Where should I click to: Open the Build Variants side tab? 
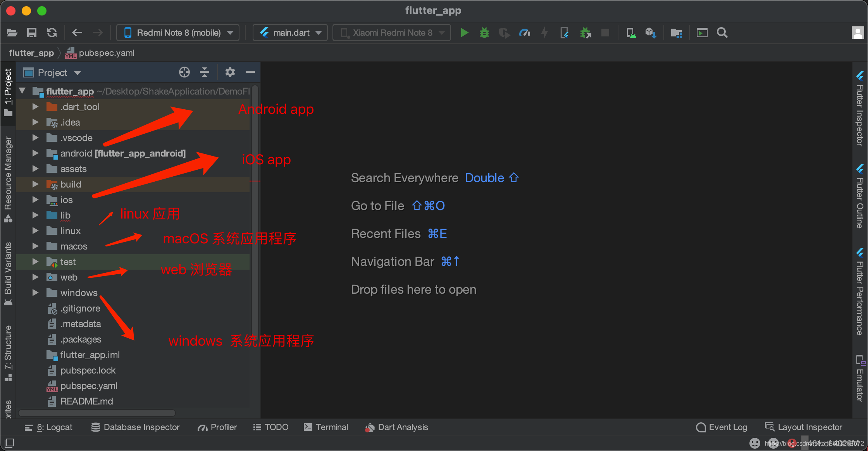(8, 274)
